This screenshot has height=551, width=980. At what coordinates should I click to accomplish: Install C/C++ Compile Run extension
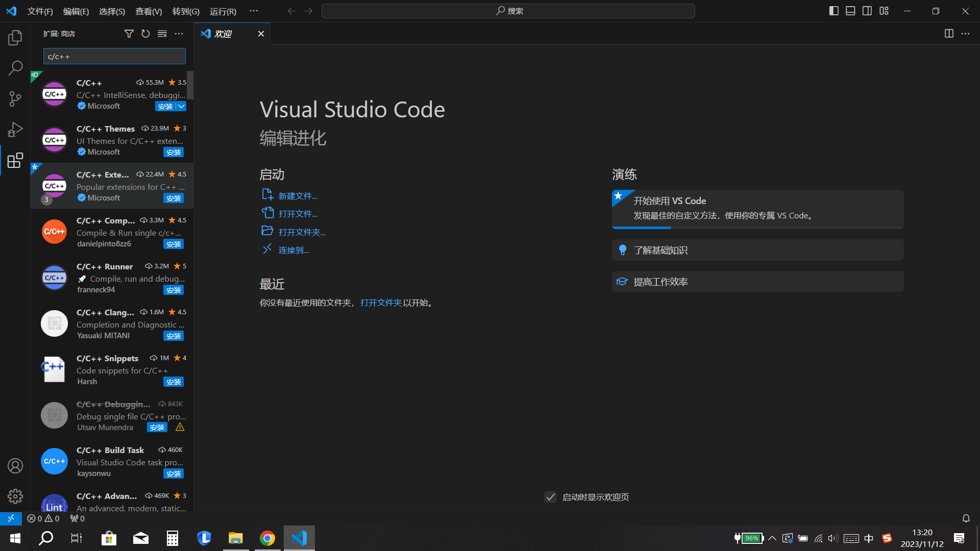(174, 244)
